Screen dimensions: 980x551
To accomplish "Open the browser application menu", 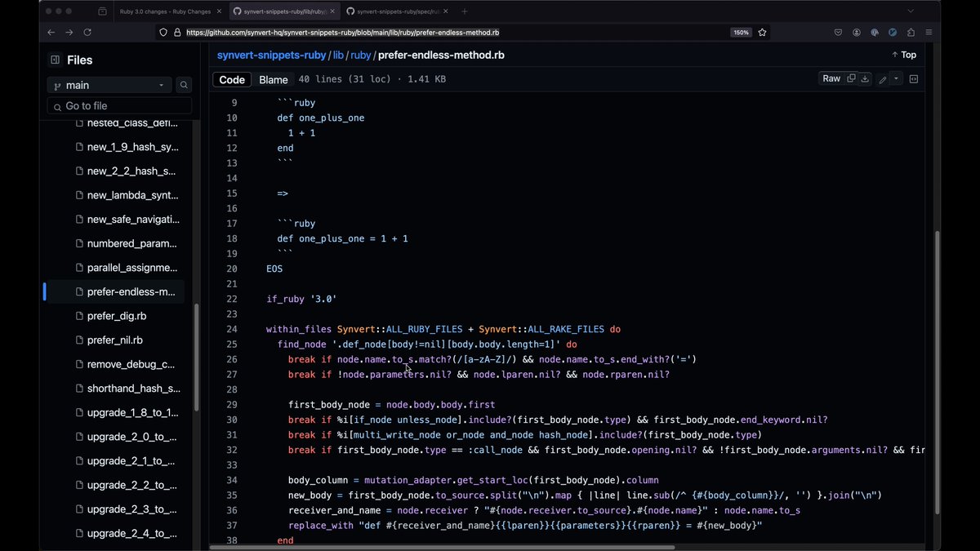I will [x=929, y=33].
